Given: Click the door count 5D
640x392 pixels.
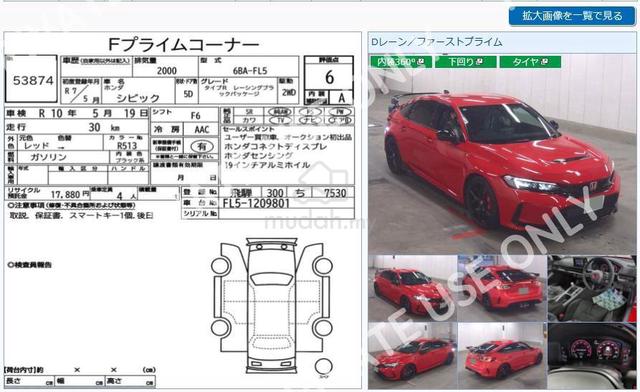Looking at the screenshot, I should tap(188, 94).
